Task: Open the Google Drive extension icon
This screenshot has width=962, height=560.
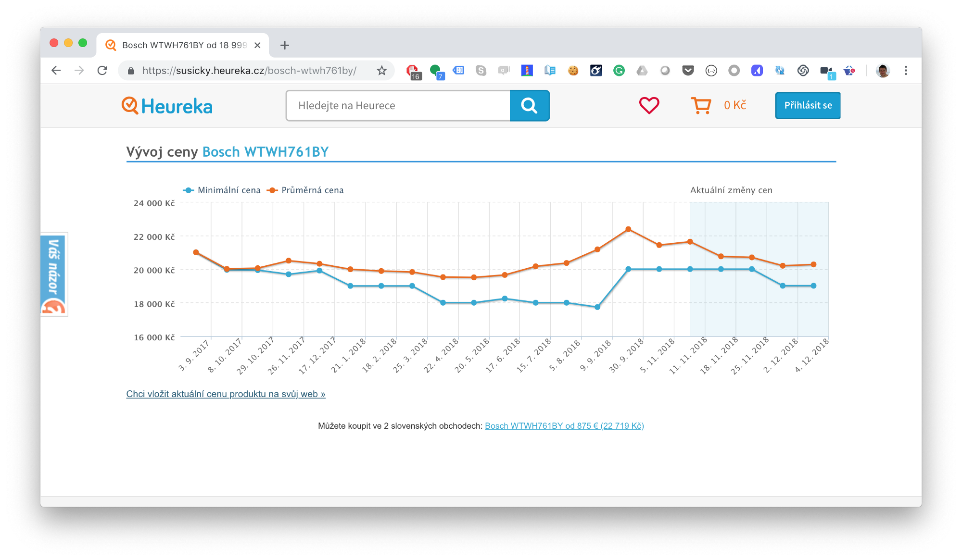Action: 642,71
